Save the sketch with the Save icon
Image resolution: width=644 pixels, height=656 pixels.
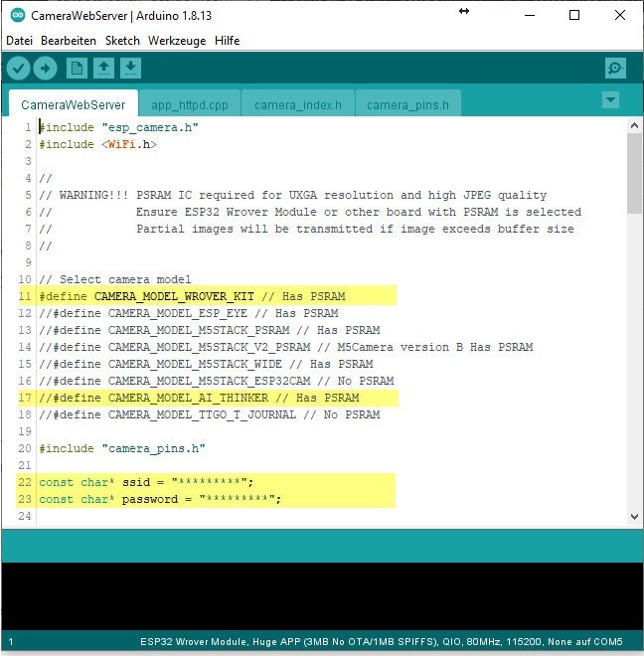coord(131,68)
